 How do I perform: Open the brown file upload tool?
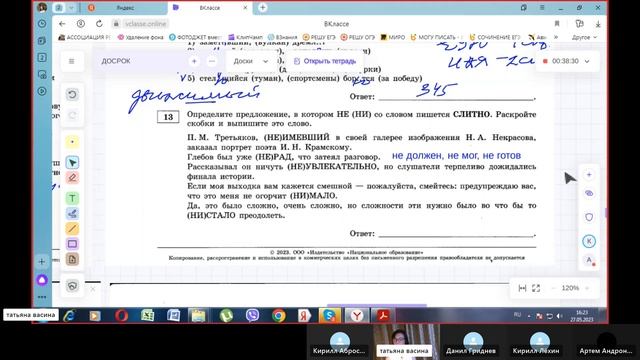pyautogui.click(x=72, y=259)
